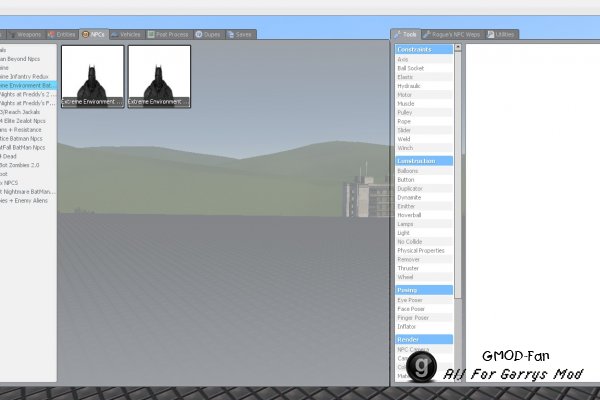Select the Remover tool
Image resolution: width=600 pixels, height=400 pixels.
pos(424,260)
